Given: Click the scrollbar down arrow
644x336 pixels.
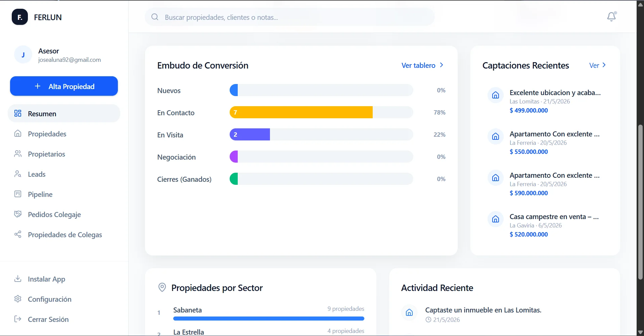Looking at the screenshot, I should point(640,332).
